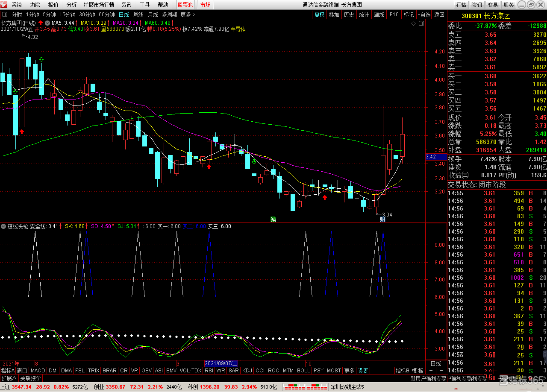The height and width of the screenshot is (392, 547).
Task: Open the 扩展市场行情 menu
Action: pyautogui.click(x=99, y=5)
